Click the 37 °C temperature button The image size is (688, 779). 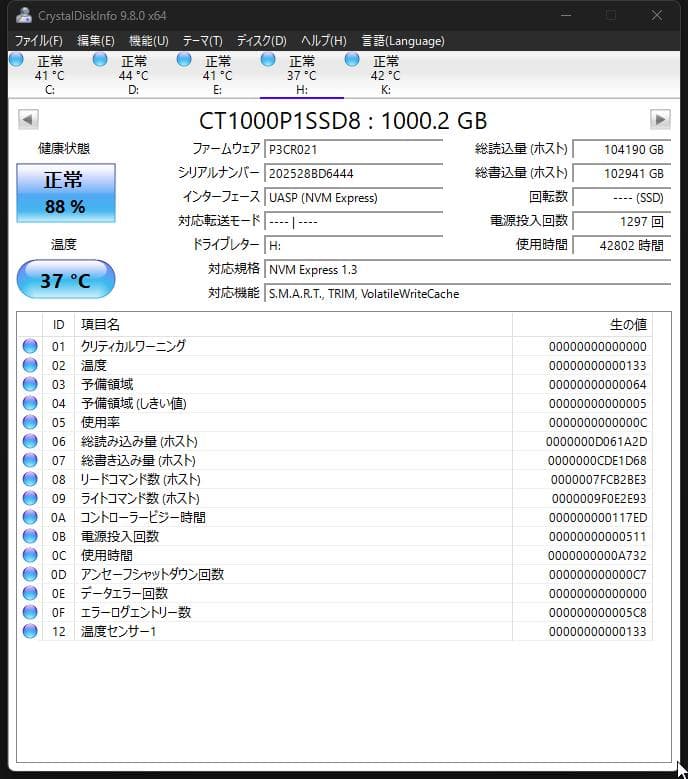[x=66, y=280]
